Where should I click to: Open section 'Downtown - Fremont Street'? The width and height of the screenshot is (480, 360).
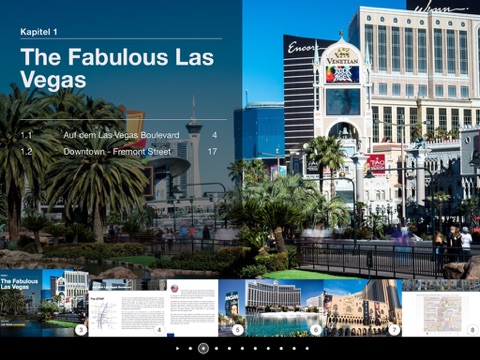click(117, 152)
